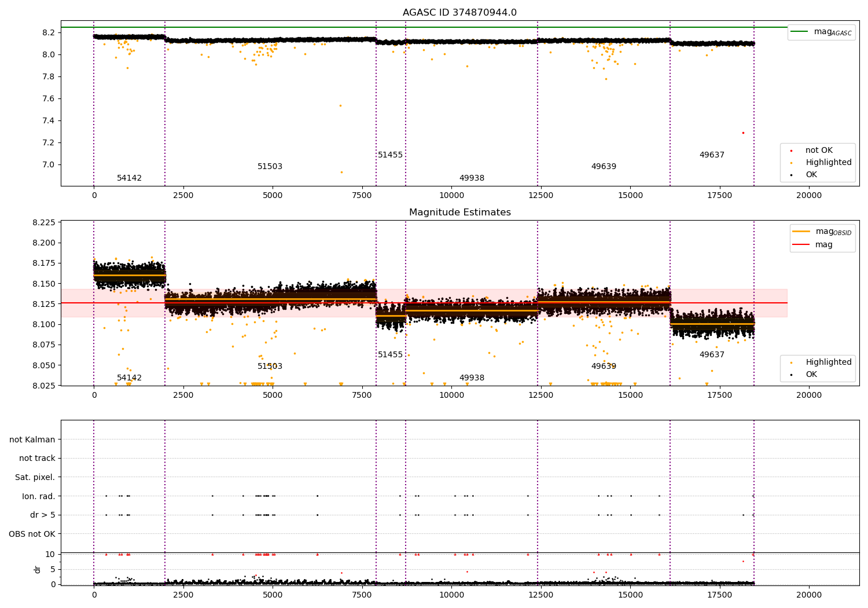Click the 'not track' row label

click(37, 459)
